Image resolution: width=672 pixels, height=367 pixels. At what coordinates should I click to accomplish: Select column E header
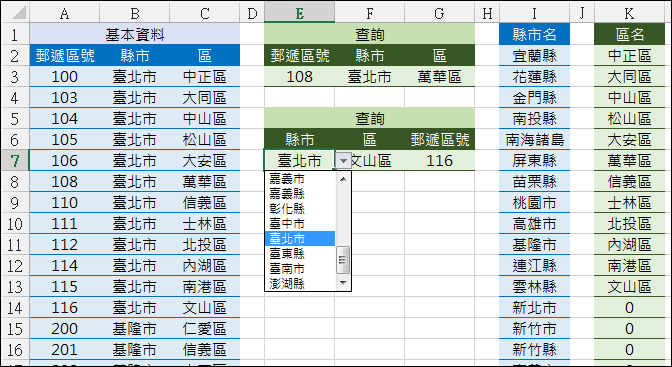[299, 13]
